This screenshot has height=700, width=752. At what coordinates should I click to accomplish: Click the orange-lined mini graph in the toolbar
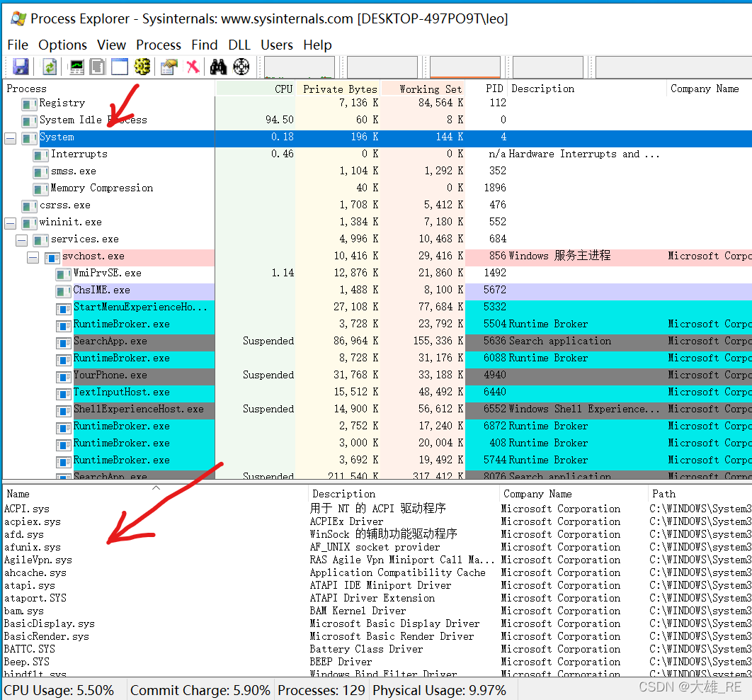[x=465, y=67]
